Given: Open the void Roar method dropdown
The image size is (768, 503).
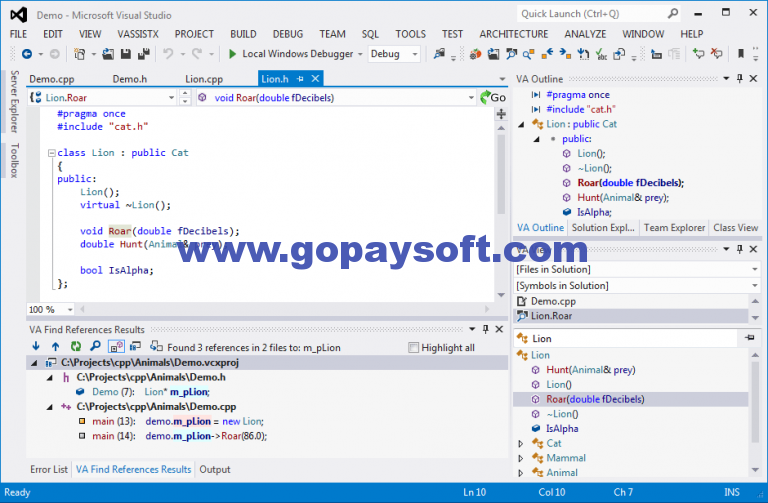Looking at the screenshot, I should tap(471, 97).
